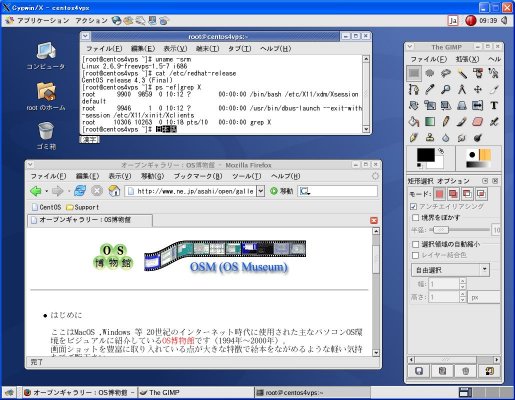Select the Measure compass tool
Image resolution: width=515 pixels, height=400 pixels.
[462, 89]
